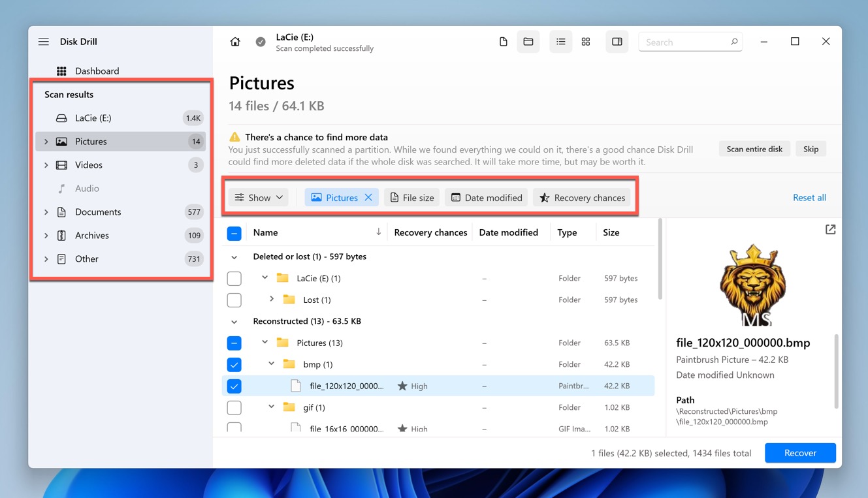
Task: Click the Scan entire disk button
Action: tap(754, 149)
